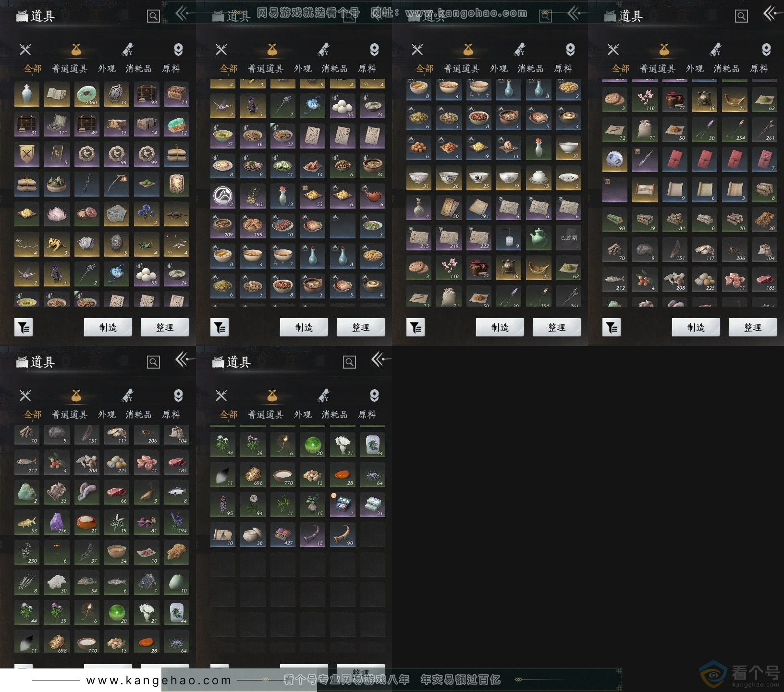Click the badge category icon in bottom-left panel
Image resolution: width=784 pixels, height=692 pixels.
(x=178, y=395)
